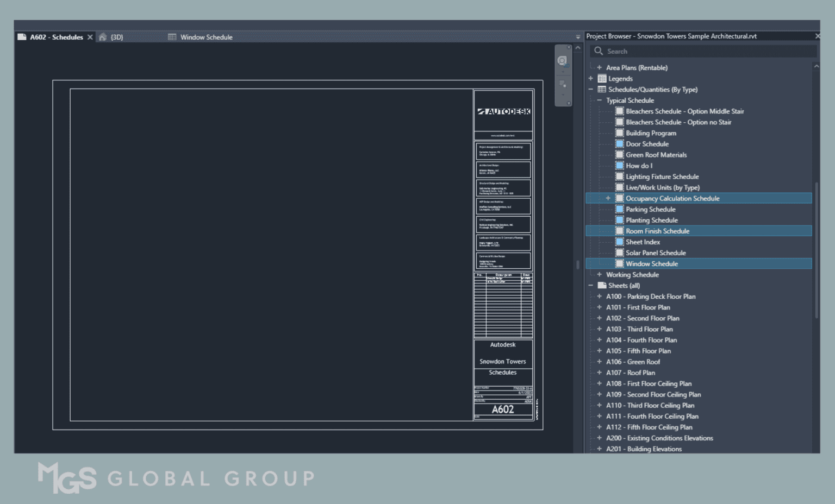Click the home icon on the {3D} tab
The height and width of the screenshot is (504, 835).
(x=103, y=37)
